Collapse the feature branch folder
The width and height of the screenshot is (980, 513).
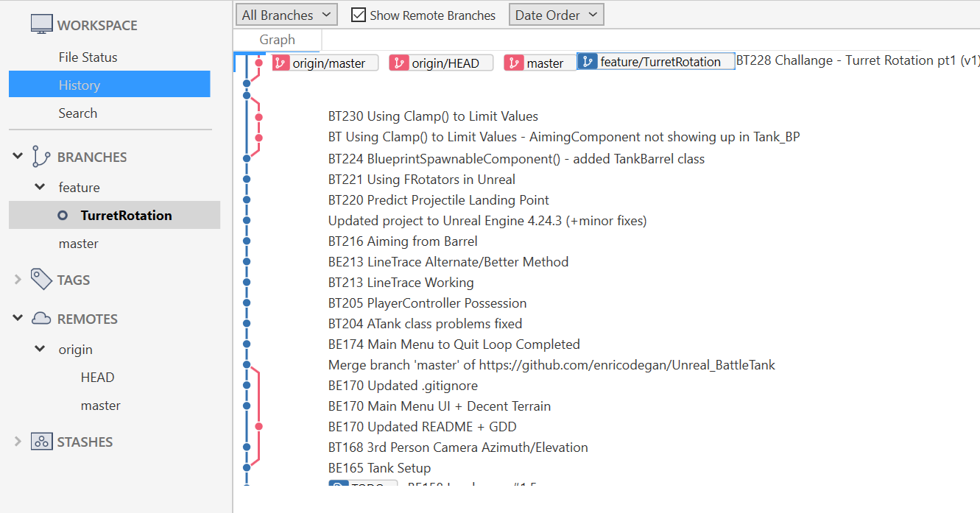point(40,188)
